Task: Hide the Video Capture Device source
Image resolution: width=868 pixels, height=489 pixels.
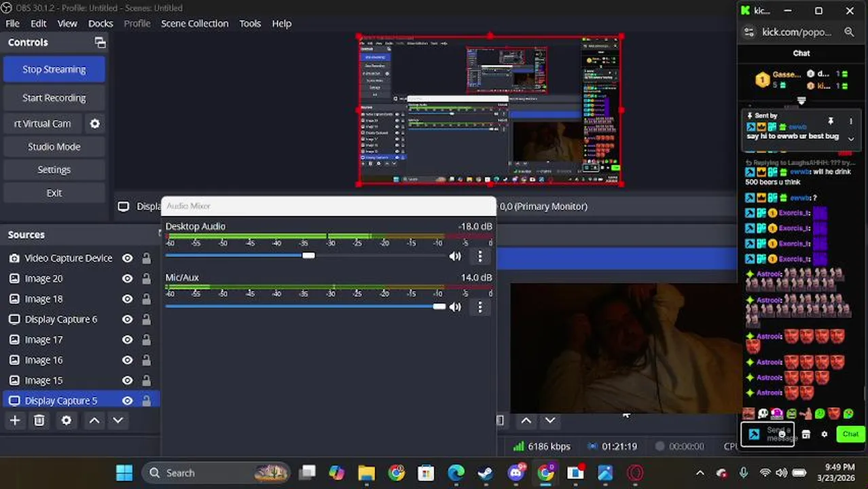Action: pos(127,258)
